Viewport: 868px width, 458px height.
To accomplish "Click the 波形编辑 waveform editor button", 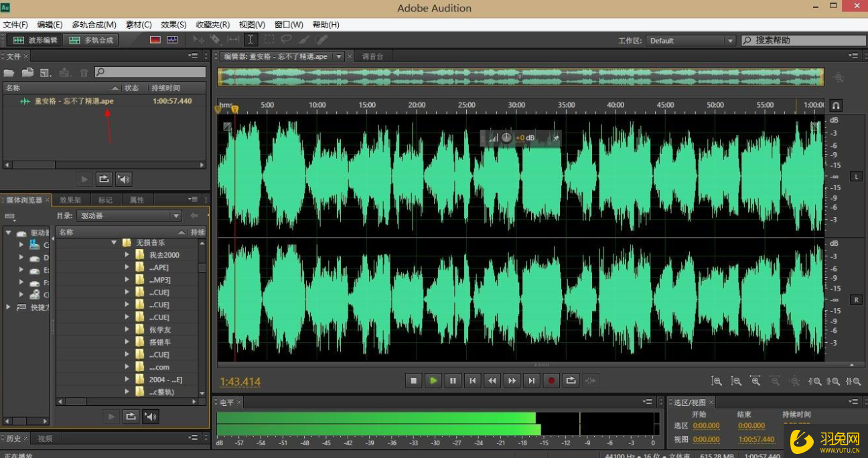I will coord(35,40).
